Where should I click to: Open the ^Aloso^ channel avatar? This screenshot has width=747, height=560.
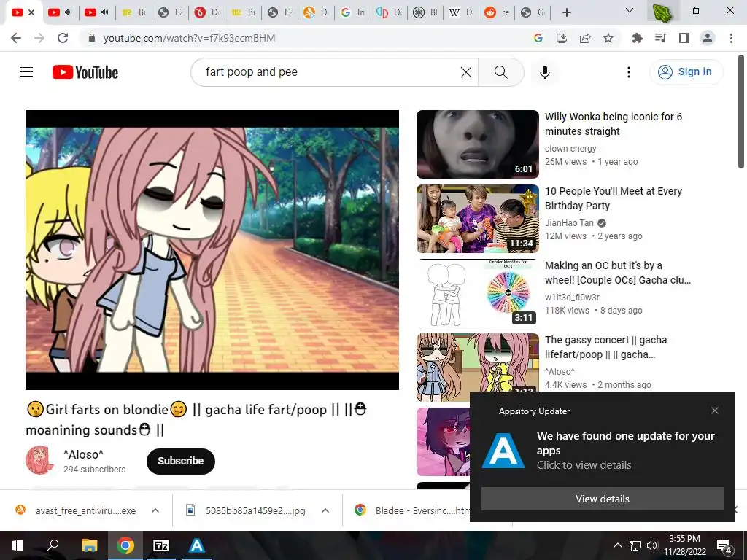39,461
